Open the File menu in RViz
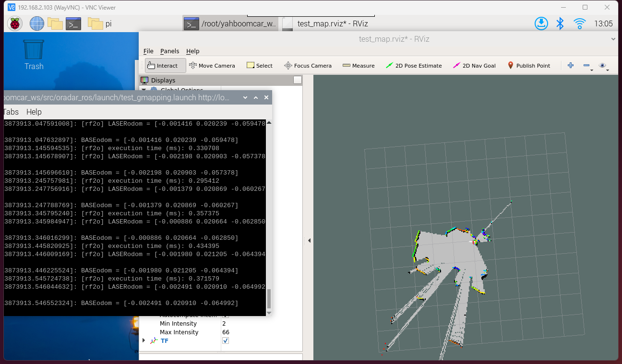Screen dimensions: 622x364 148,51
